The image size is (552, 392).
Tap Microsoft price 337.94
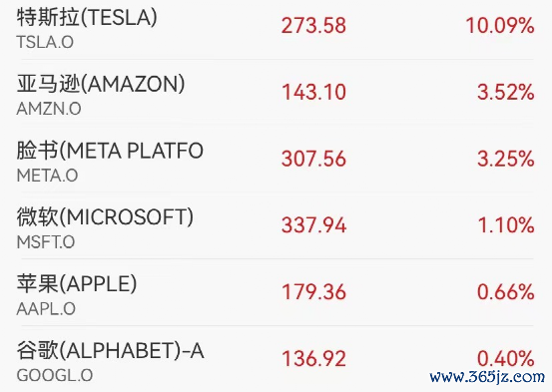tap(313, 225)
